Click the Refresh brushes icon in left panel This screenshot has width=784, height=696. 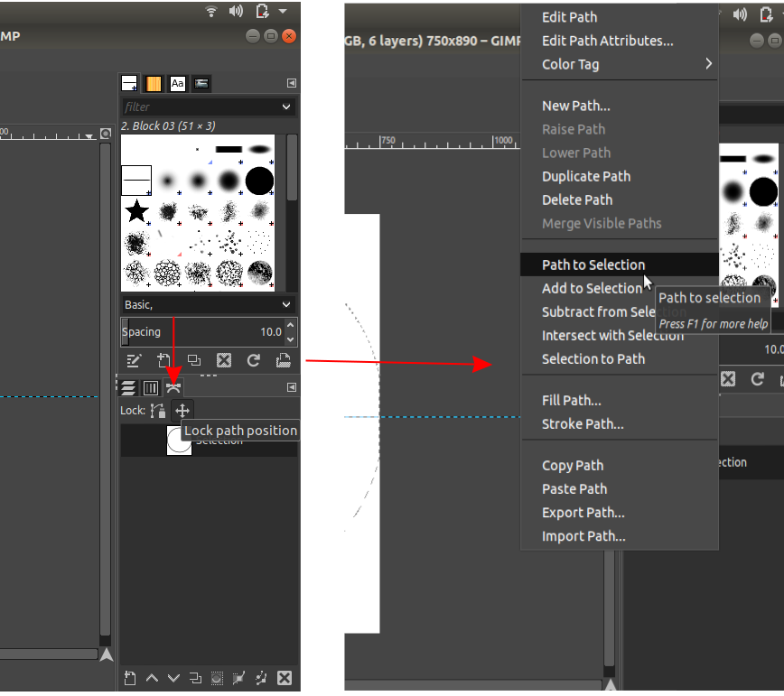(254, 360)
